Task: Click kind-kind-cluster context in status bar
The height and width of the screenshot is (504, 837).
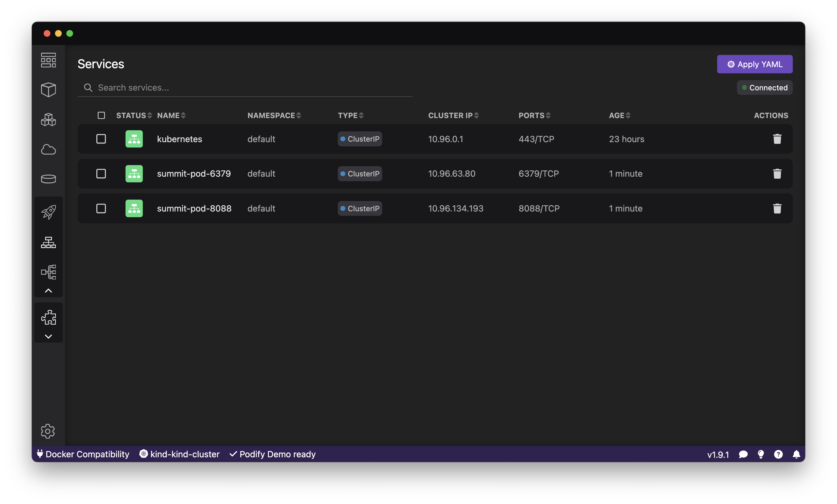Action: pyautogui.click(x=179, y=454)
